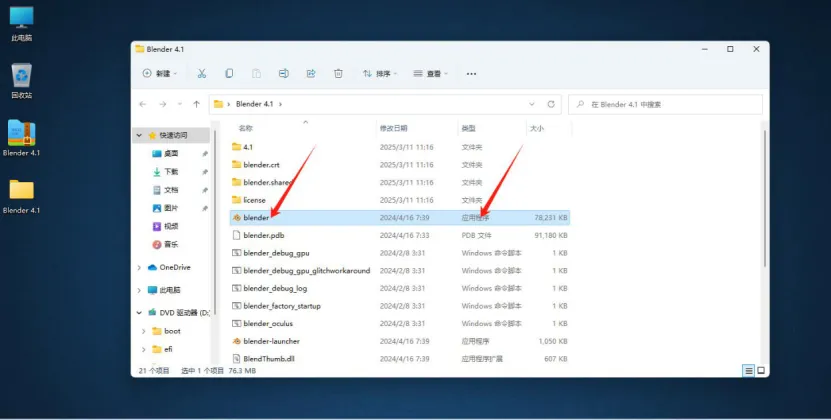Open the See more ellipsis menu
The image size is (831, 420).
pyautogui.click(x=471, y=74)
